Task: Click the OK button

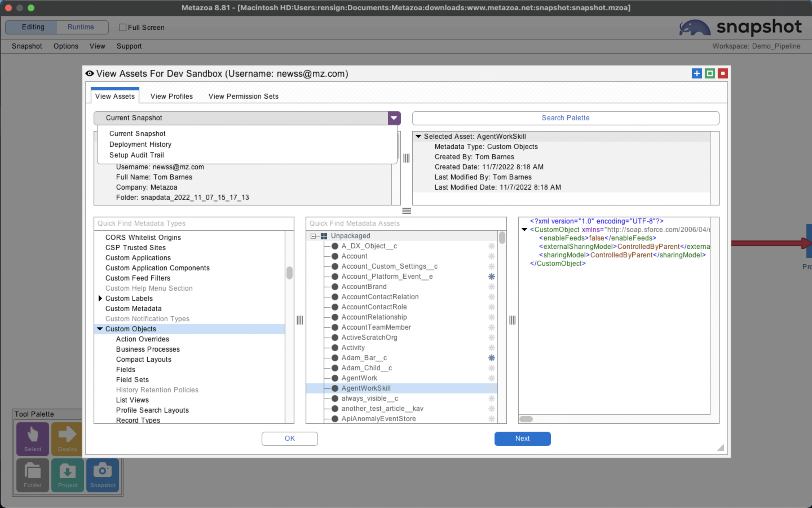Action: 290,439
